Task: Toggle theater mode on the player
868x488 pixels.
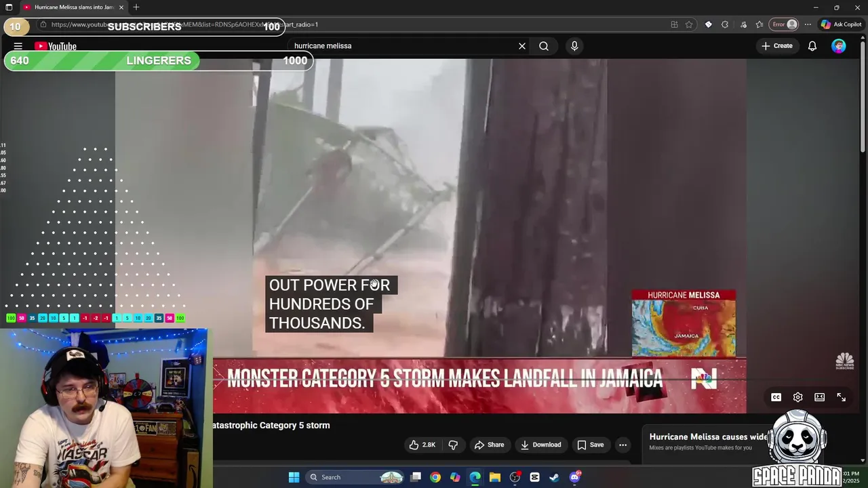Action: (x=820, y=397)
